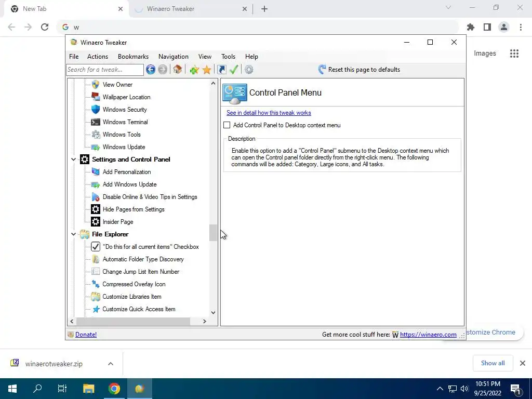
Task: Select Windows Update tree item
Action: [124, 147]
